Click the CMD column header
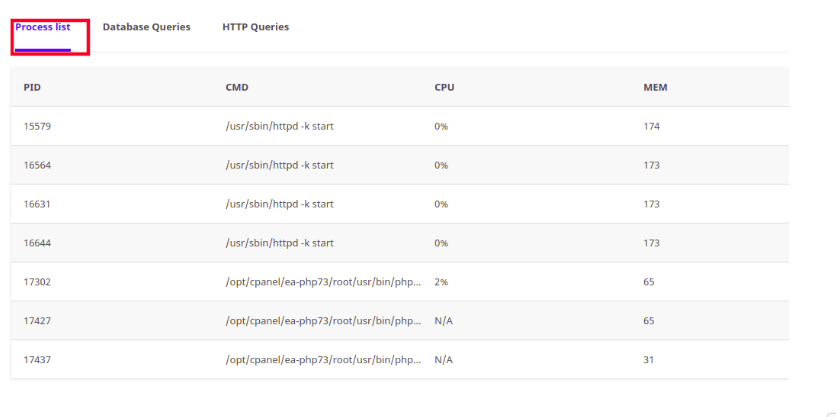Viewport: 836px width, 417px height. coord(237,87)
